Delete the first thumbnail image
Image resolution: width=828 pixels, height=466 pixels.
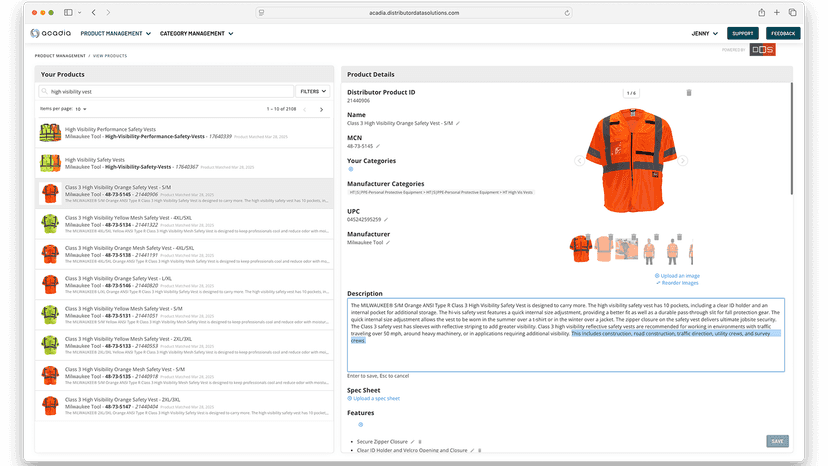pyautogui.click(x=588, y=237)
